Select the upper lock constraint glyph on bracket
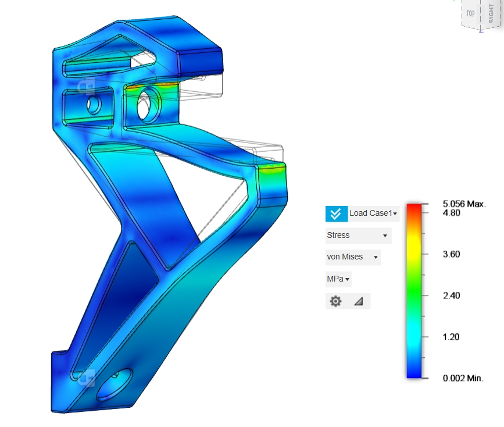 coord(86,86)
